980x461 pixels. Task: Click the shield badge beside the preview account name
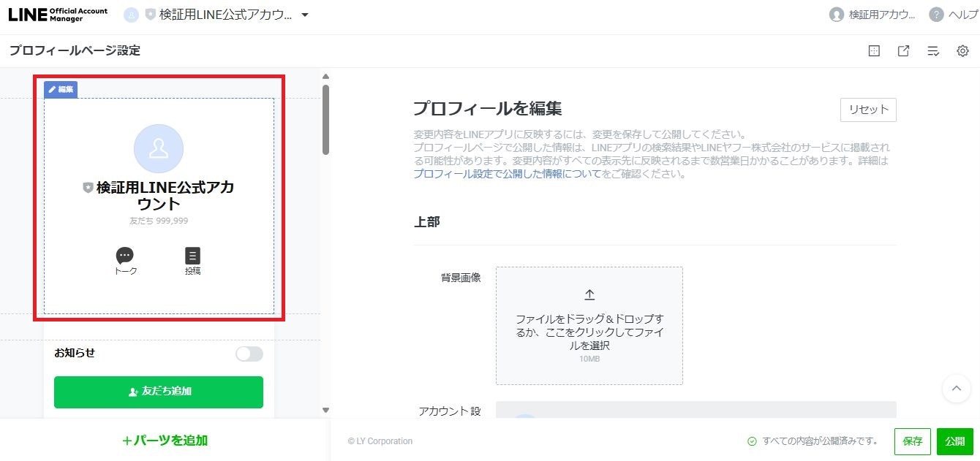click(88, 188)
